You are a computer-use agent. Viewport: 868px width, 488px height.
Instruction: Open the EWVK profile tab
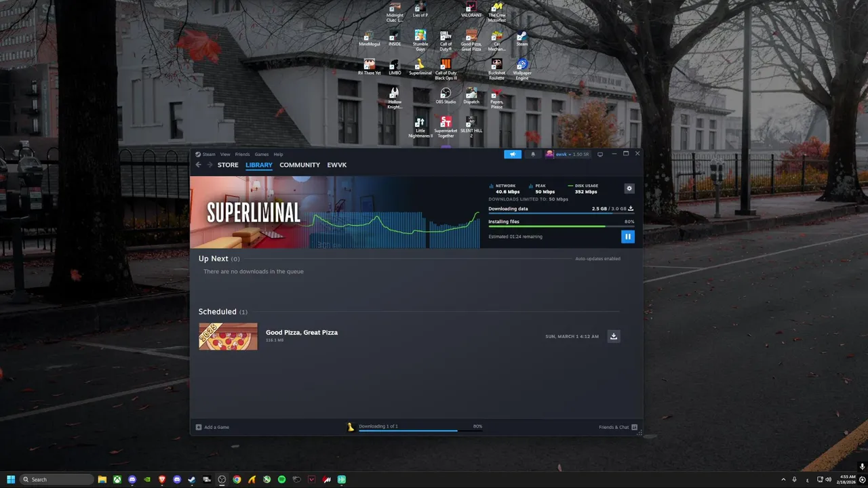337,165
